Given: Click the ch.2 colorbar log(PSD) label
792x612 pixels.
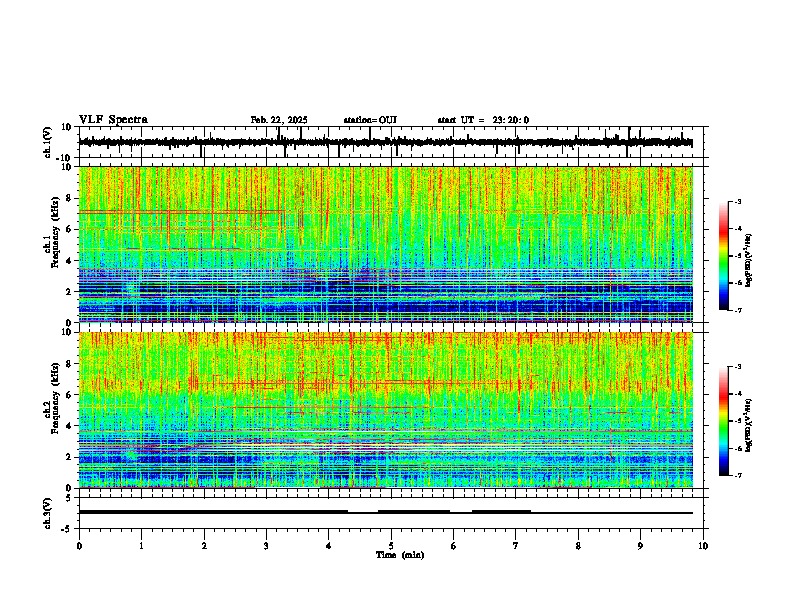Looking at the screenshot, I should [748, 425].
